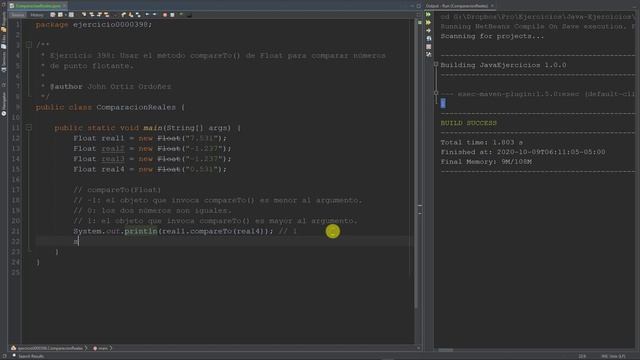This screenshot has height=360, width=640.
Task: Click bottom settings icon in Output sidebar
Action: click(429, 54)
